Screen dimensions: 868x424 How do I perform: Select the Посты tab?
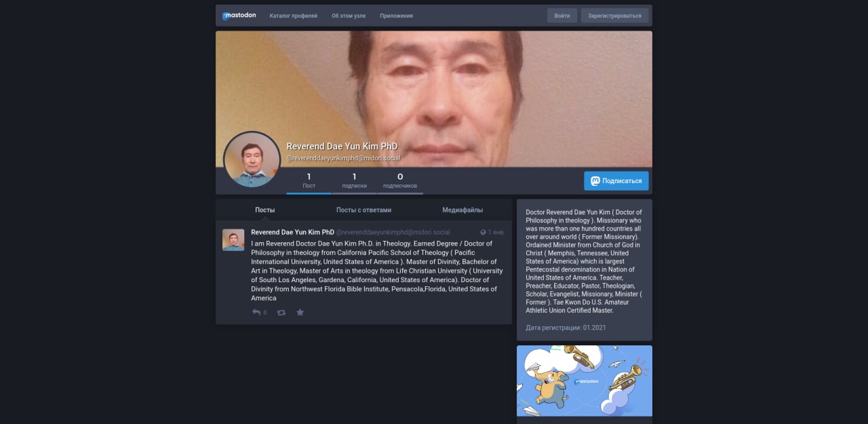[x=265, y=210]
